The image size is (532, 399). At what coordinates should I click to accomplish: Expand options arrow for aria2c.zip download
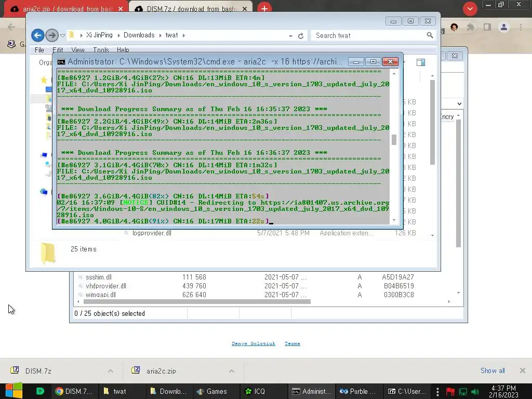click(x=232, y=371)
